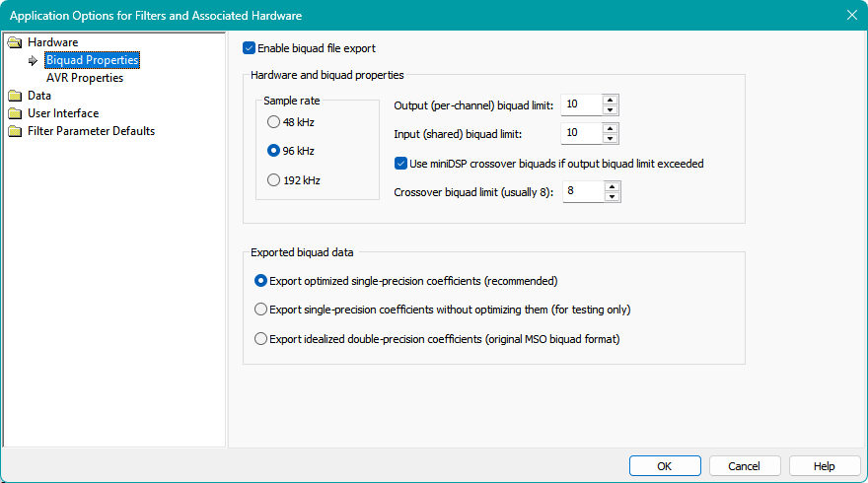The width and height of the screenshot is (868, 483).
Task: Increase Output per-channel biquad limit
Action: [x=610, y=101]
